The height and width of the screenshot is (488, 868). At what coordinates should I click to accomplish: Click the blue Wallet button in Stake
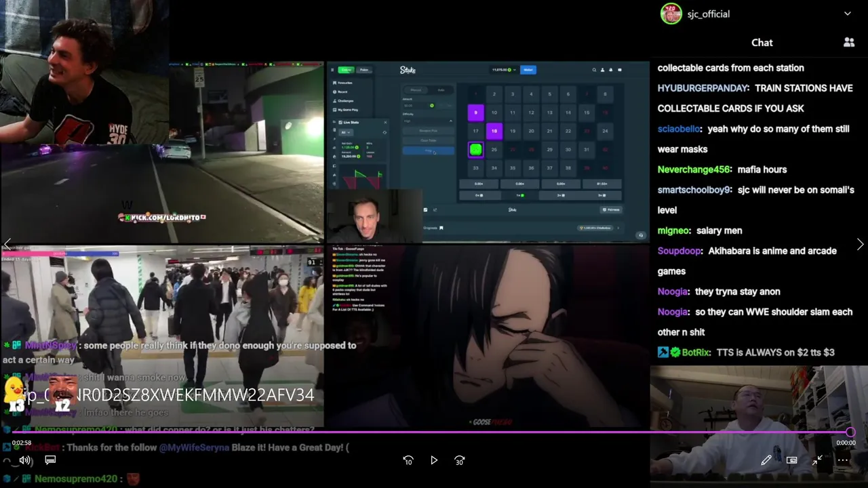click(528, 70)
